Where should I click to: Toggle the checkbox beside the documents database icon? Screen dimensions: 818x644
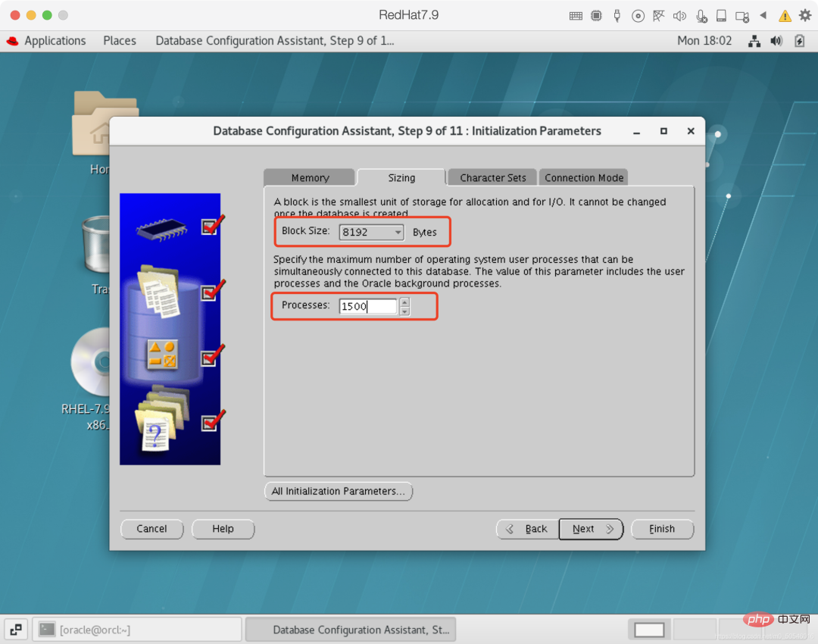(x=210, y=292)
